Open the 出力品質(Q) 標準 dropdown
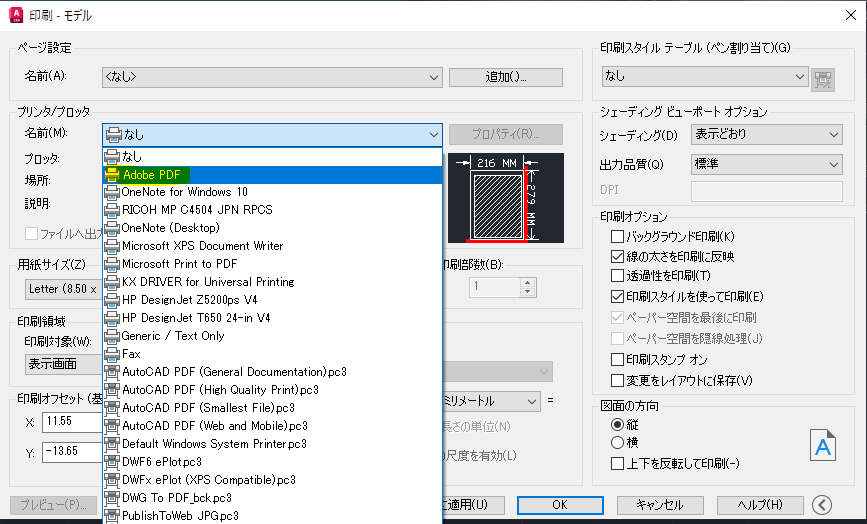Image resolution: width=867 pixels, height=524 pixels. [766, 164]
